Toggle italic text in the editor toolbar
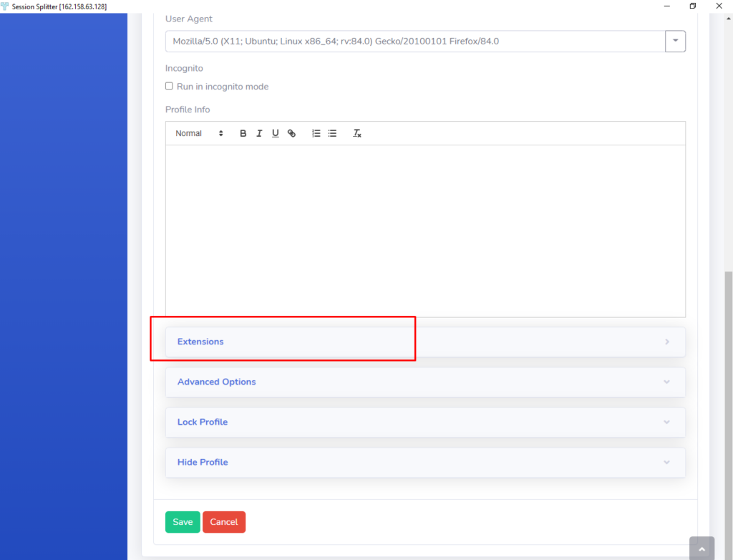733x560 pixels. click(x=259, y=134)
